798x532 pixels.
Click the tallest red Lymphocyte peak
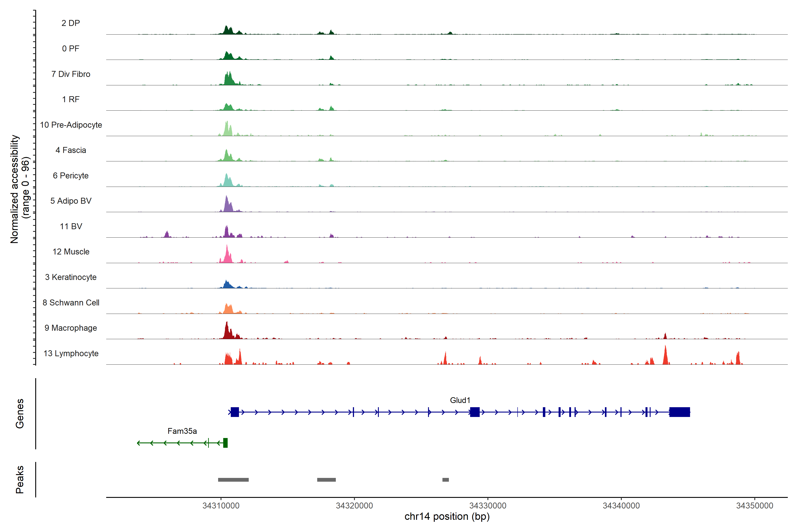(665, 356)
